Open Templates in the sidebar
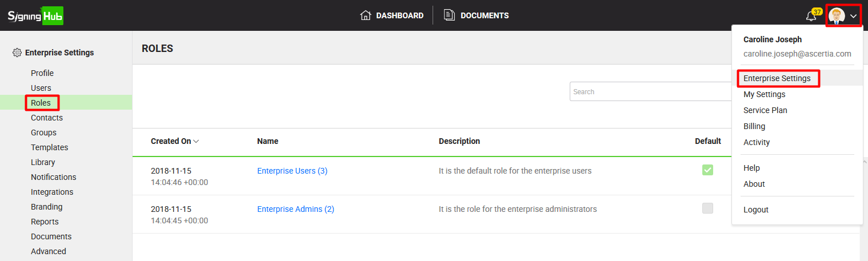The height and width of the screenshot is (261, 868). [x=49, y=147]
